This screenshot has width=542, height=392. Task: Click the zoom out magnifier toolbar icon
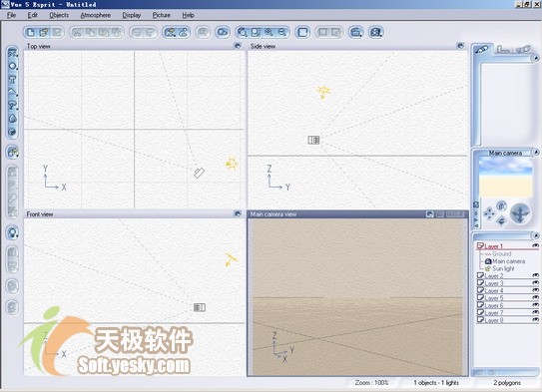click(x=282, y=33)
